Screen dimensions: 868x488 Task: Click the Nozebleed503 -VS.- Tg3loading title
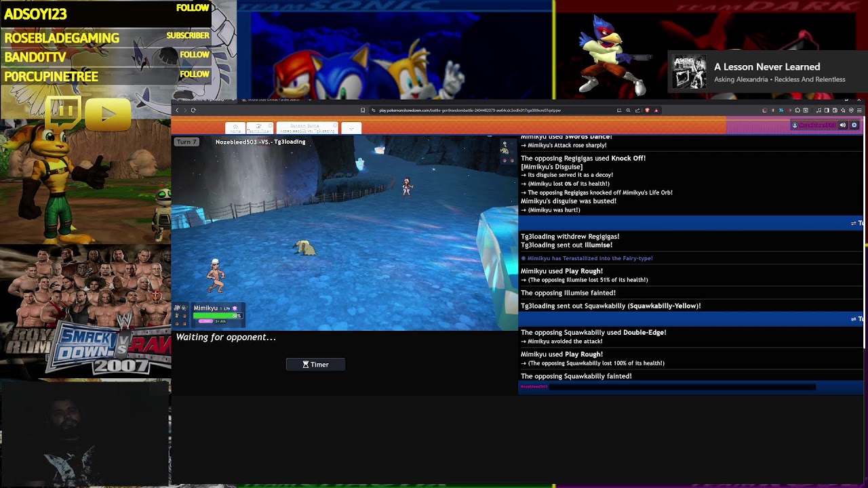pos(260,142)
